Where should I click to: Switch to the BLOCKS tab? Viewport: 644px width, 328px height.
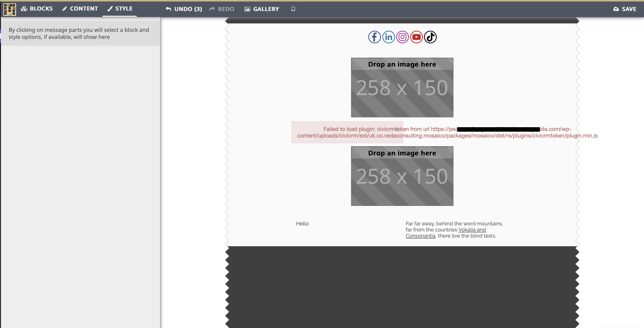(37, 9)
